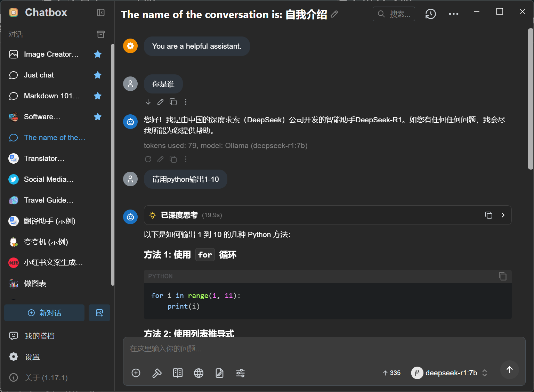Start a new chat with 新对话
The width and height of the screenshot is (534, 392).
(44, 313)
